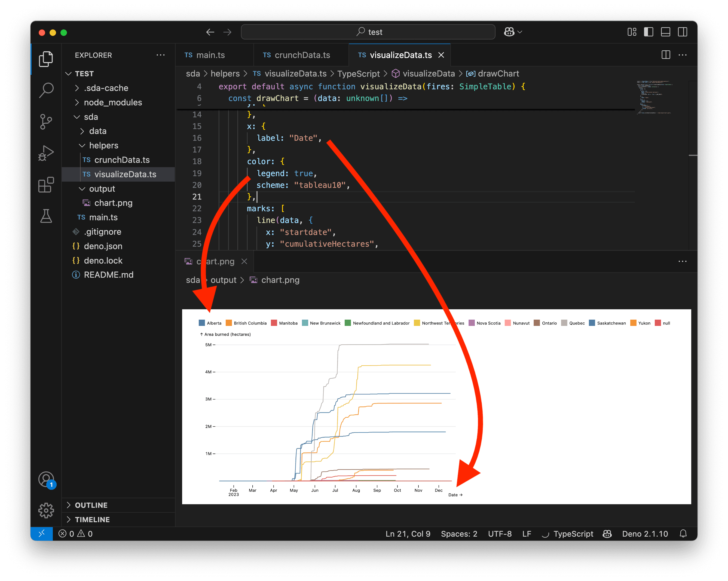Open the Accounts icon with badge

pos(46,479)
